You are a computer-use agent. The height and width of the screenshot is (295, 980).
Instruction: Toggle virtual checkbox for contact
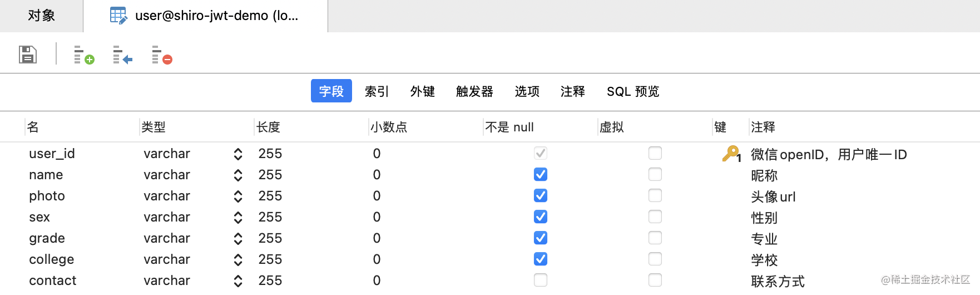click(655, 280)
